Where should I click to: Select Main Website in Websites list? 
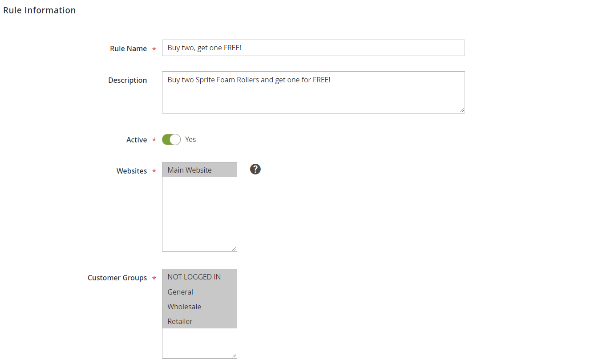pos(199,170)
